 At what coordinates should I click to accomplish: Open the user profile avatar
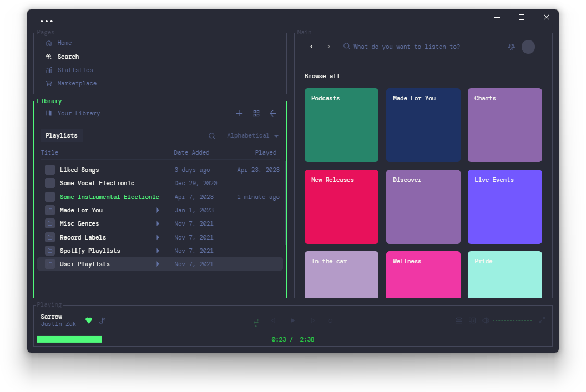coord(528,47)
